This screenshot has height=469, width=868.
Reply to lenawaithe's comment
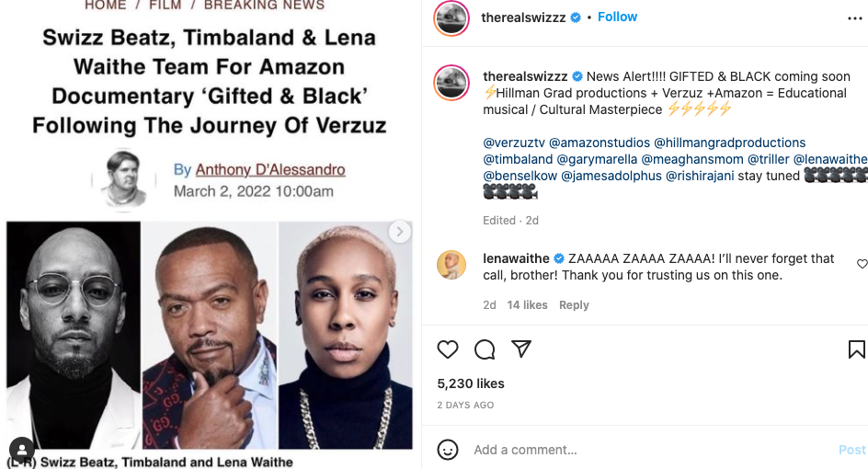click(x=574, y=305)
